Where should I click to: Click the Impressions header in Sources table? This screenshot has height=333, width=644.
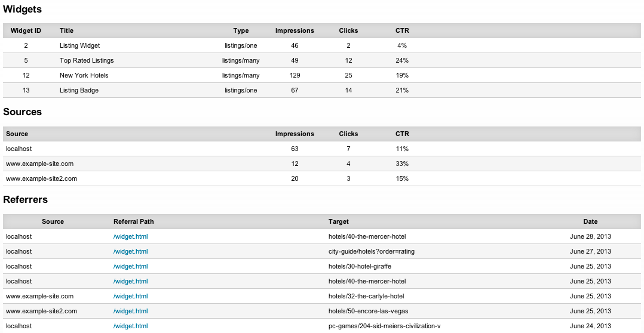pos(295,134)
